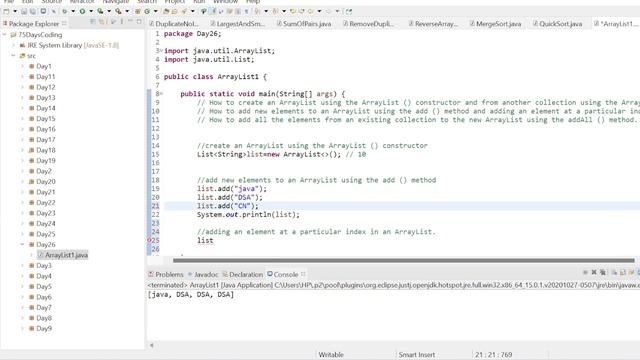
Task: Open the ReverseArray... editor tab
Action: 433,24
